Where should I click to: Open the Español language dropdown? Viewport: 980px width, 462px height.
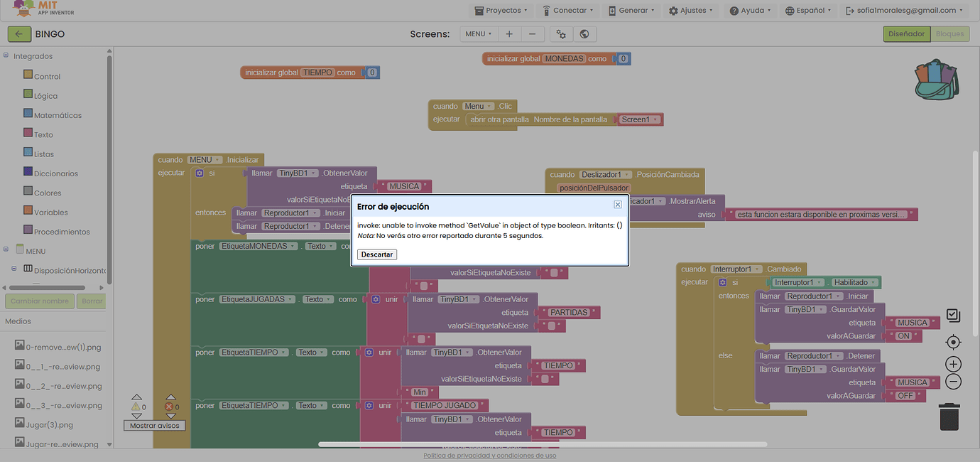(809, 11)
